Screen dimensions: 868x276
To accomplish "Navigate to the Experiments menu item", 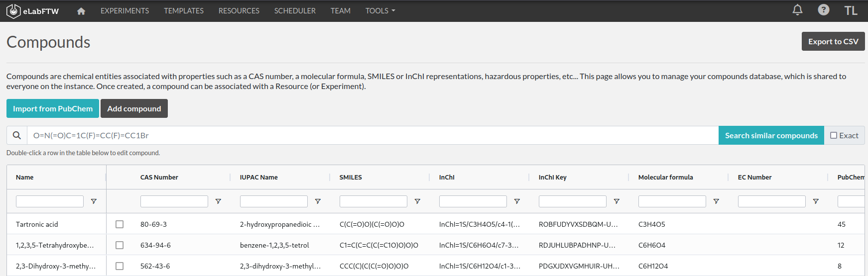I will pyautogui.click(x=124, y=11).
